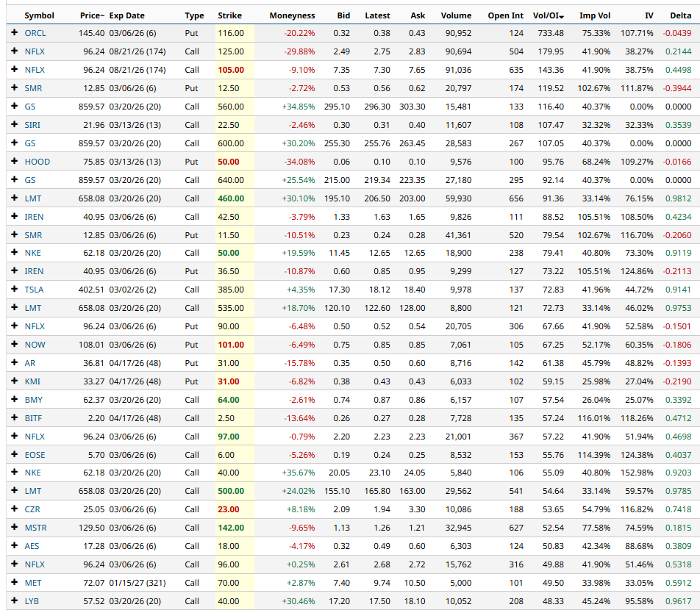The image size is (700, 610).
Task: Open the SIRI symbol link
Action: point(32,125)
